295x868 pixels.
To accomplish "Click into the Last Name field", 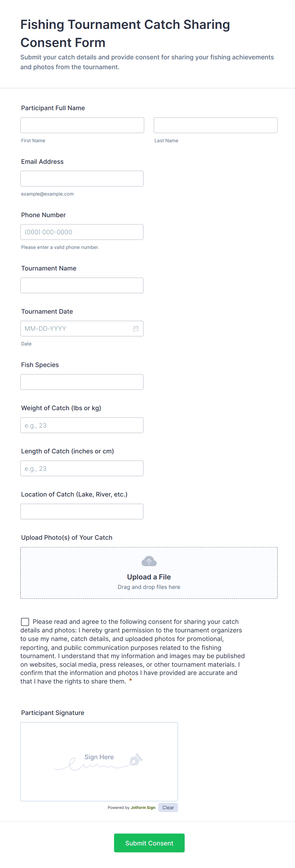I will point(215,125).
